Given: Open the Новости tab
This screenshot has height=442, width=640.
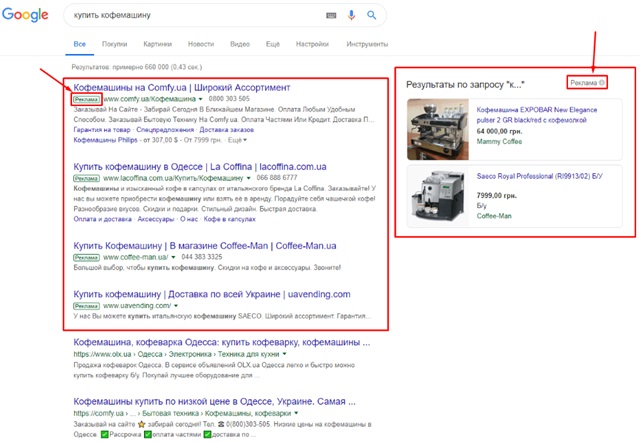Looking at the screenshot, I should click(x=201, y=44).
